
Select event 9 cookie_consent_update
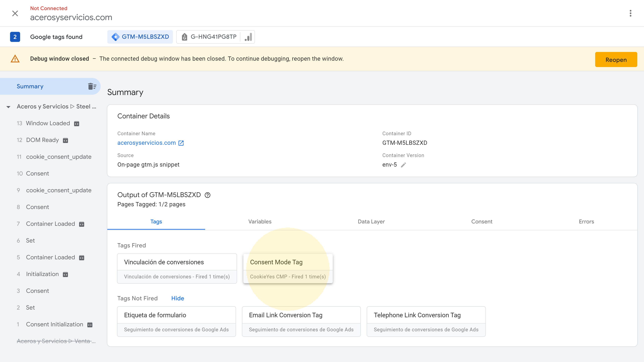(59, 190)
